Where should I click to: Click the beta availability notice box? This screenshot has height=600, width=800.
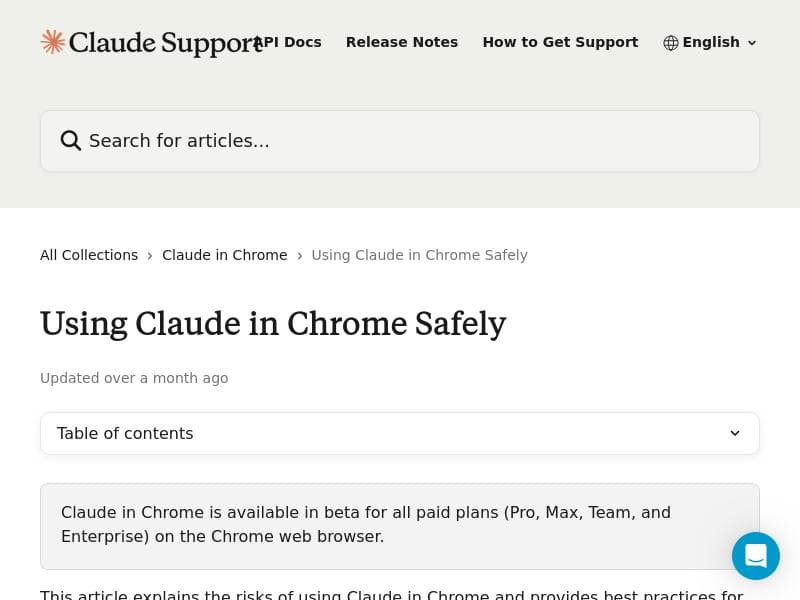coord(400,525)
